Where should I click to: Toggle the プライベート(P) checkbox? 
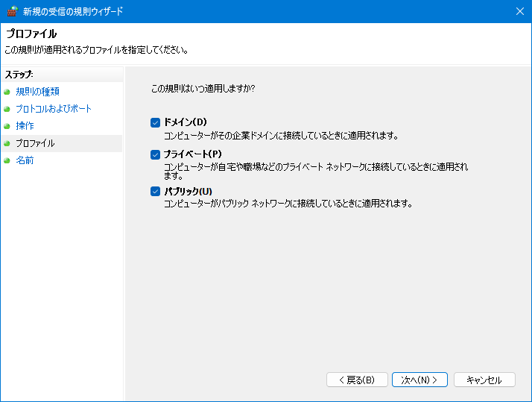156,155
